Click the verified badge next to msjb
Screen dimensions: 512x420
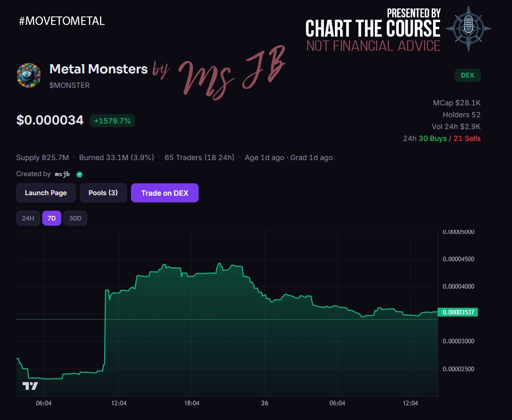79,174
